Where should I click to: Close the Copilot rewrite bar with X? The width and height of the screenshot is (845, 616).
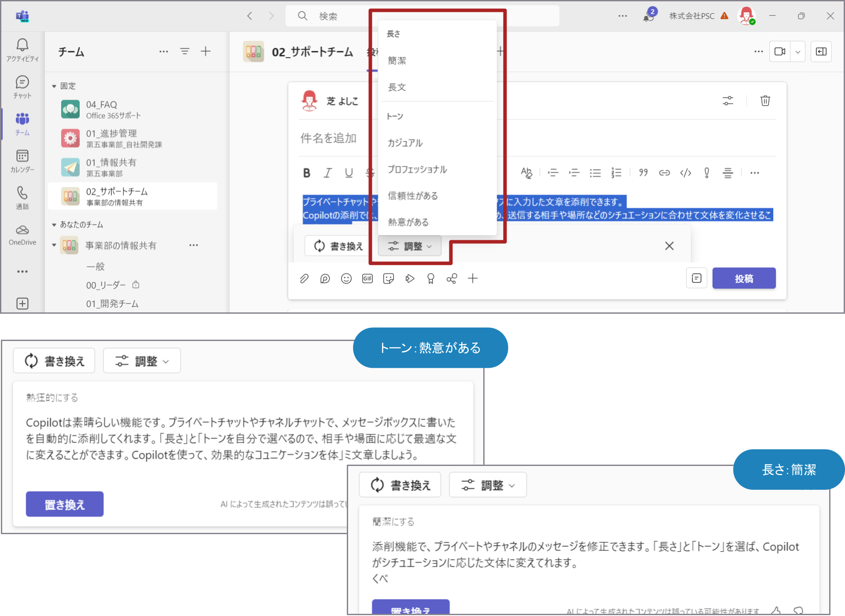point(669,246)
